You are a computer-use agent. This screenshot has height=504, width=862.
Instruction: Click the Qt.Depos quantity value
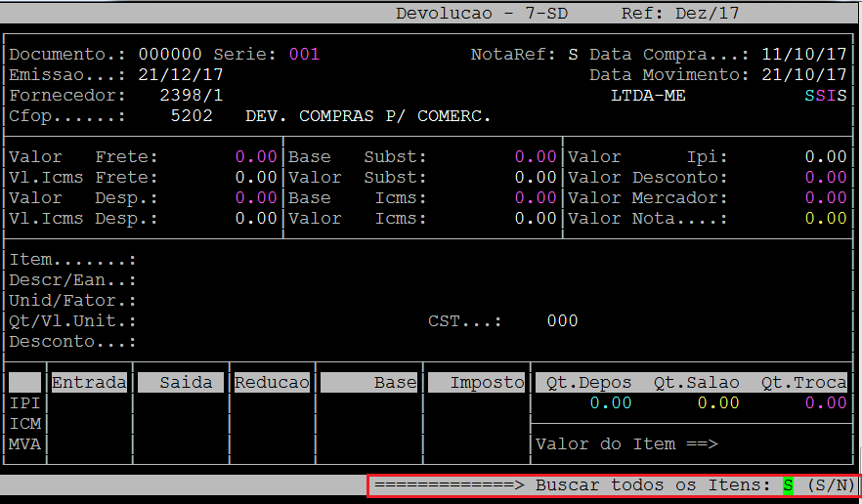point(610,403)
